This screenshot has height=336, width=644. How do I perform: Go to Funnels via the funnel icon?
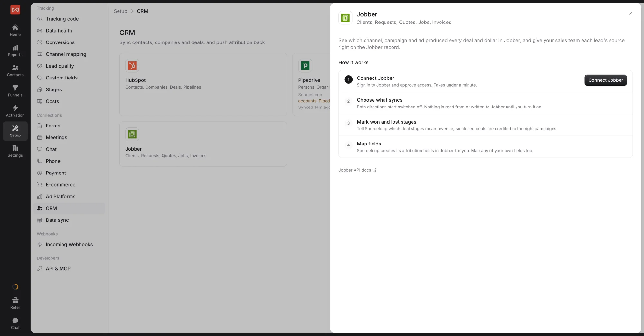click(x=15, y=91)
